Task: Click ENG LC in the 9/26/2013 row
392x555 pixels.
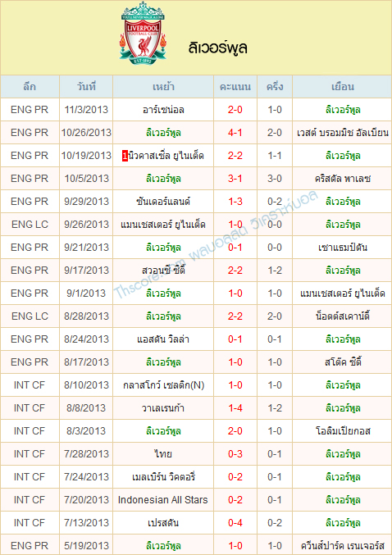Action: point(30,225)
